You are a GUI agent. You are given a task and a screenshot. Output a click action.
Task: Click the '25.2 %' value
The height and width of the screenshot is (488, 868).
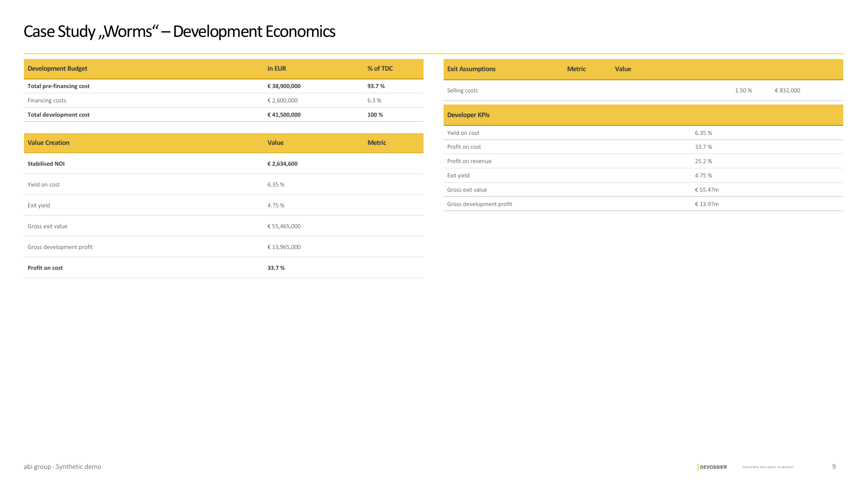704,161
